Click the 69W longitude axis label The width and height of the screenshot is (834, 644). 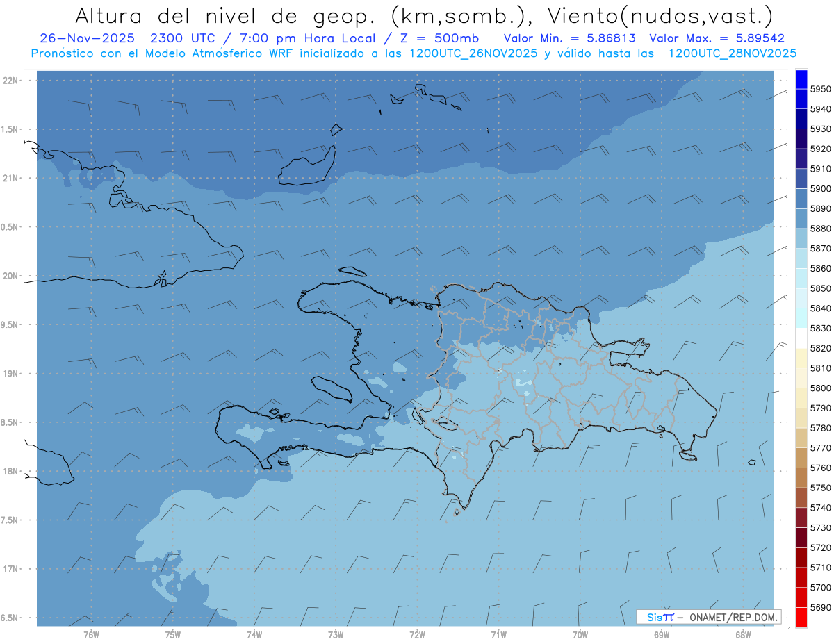coord(662,634)
